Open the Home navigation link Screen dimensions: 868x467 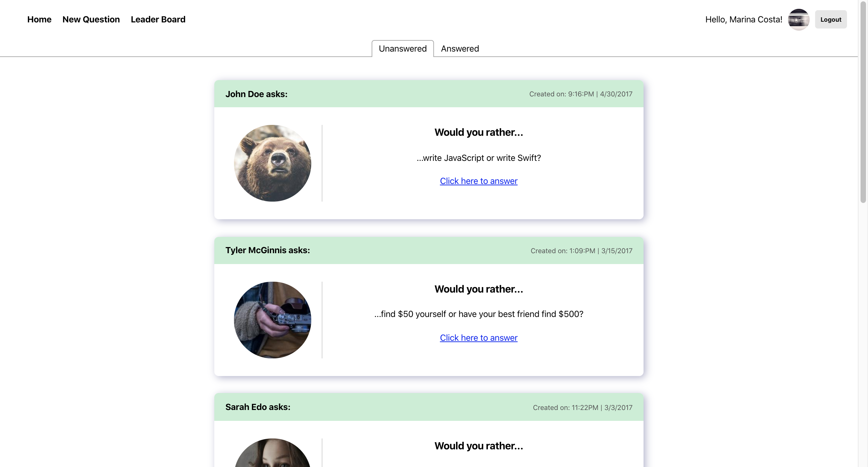(x=39, y=19)
